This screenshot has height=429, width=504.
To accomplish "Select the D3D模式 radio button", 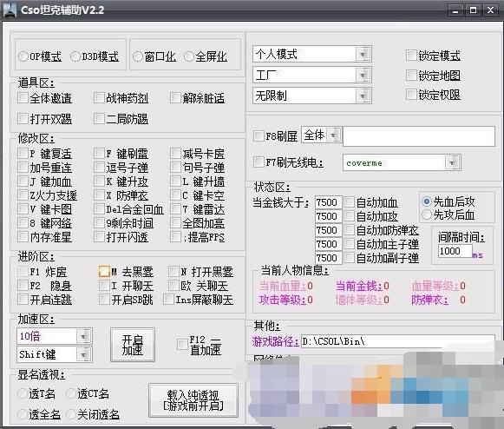I will (75, 56).
